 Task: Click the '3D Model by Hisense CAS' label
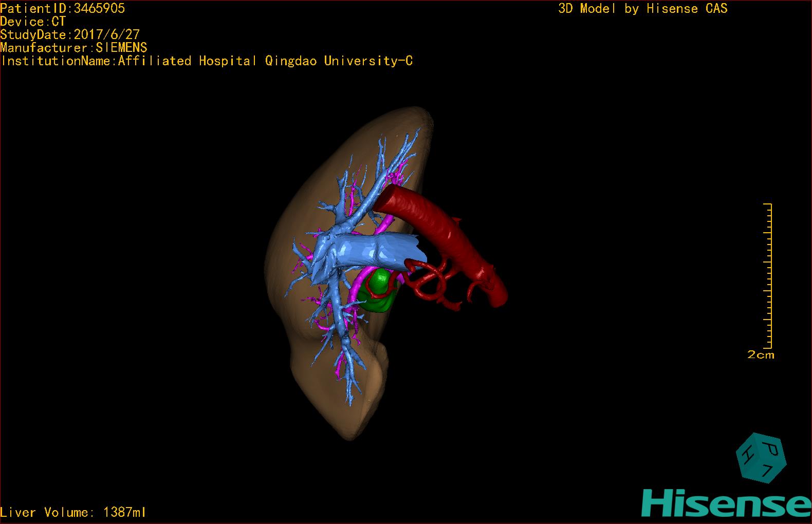[x=643, y=8]
